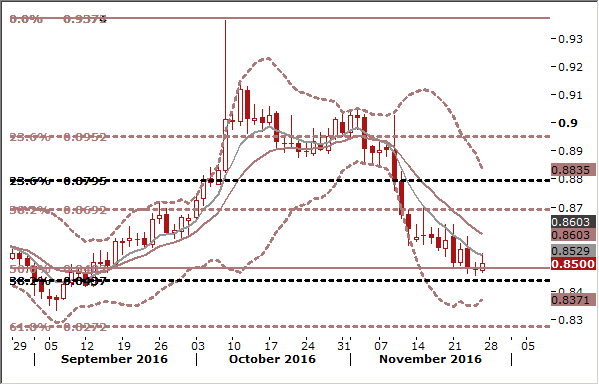Click the November 2016 month label

pos(431,359)
